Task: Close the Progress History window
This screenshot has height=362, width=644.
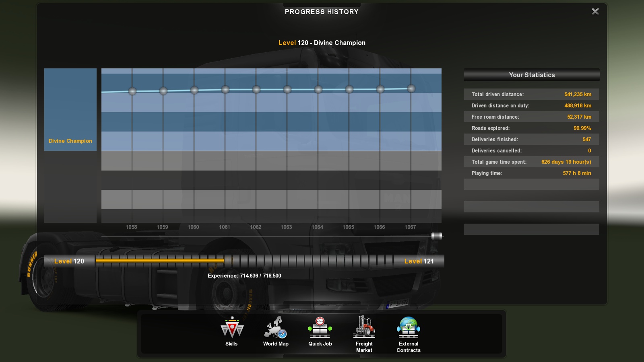Action: click(595, 12)
